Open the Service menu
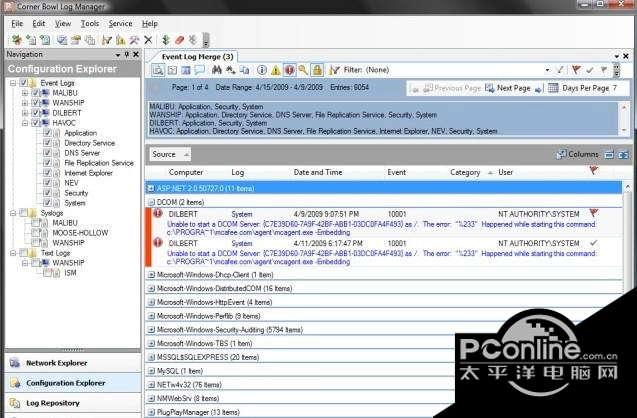 (120, 24)
